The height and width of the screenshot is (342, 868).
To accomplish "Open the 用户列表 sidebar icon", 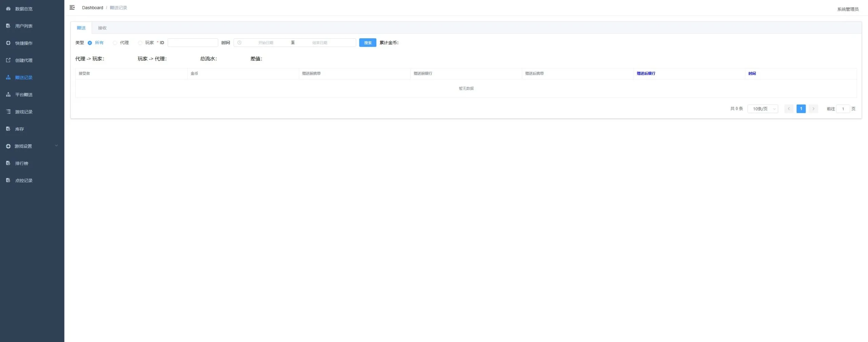I will point(8,26).
